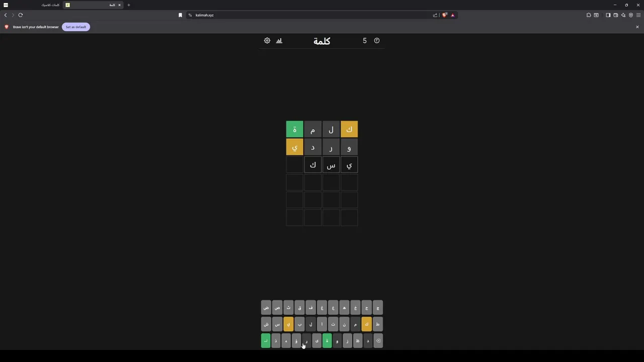644x362 pixels.
Task: Tap the ش key
Action: click(266, 324)
